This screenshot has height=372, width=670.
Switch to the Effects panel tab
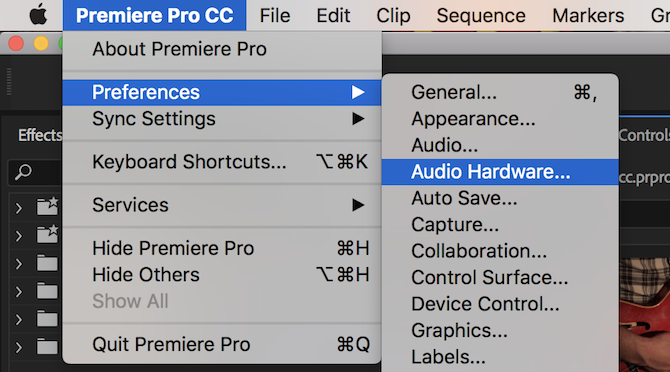(x=40, y=135)
